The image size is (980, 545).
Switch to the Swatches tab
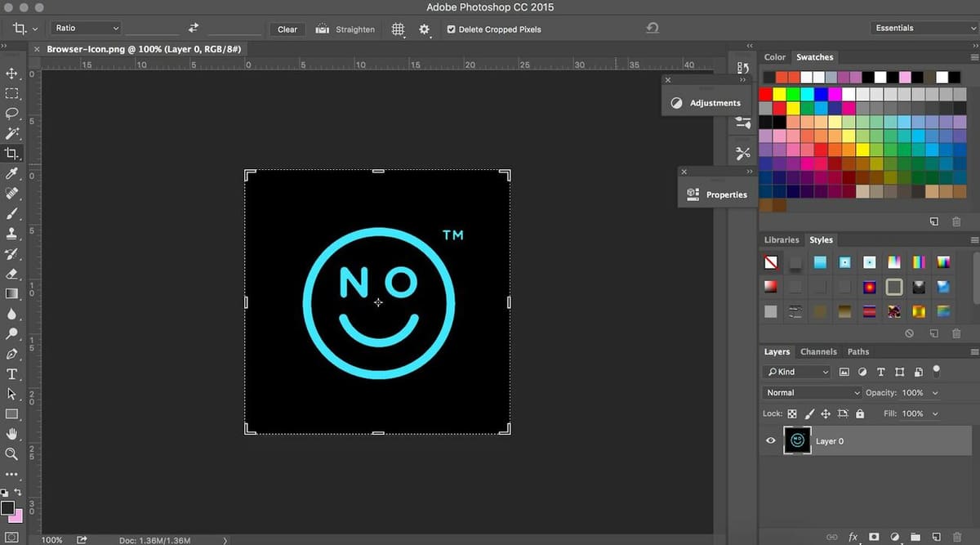click(814, 57)
